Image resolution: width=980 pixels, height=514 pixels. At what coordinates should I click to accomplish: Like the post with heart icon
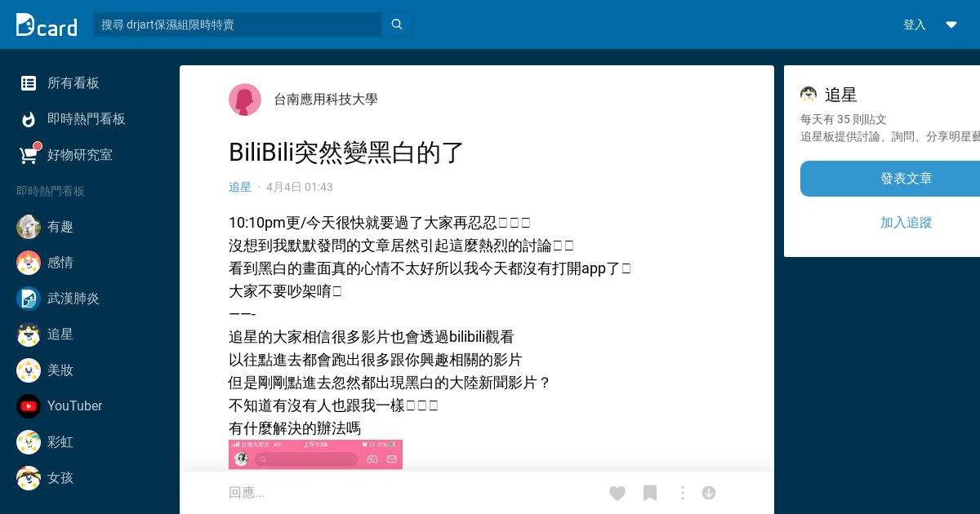coord(617,493)
